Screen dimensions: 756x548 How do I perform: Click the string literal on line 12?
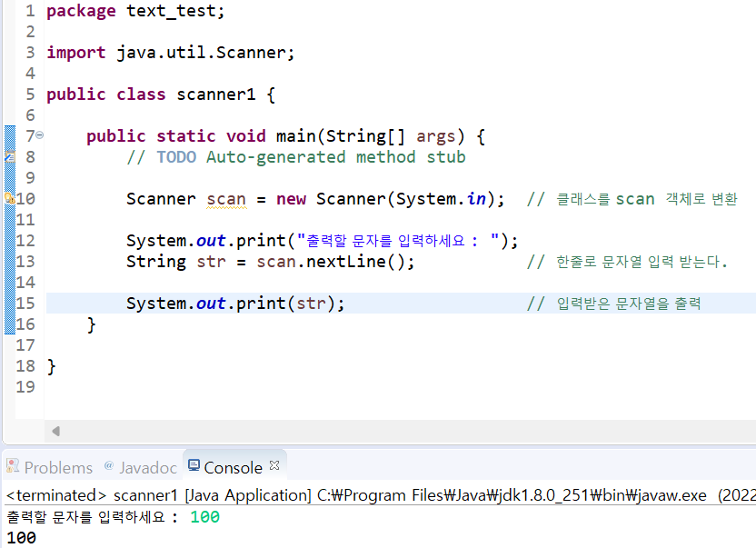(x=398, y=240)
